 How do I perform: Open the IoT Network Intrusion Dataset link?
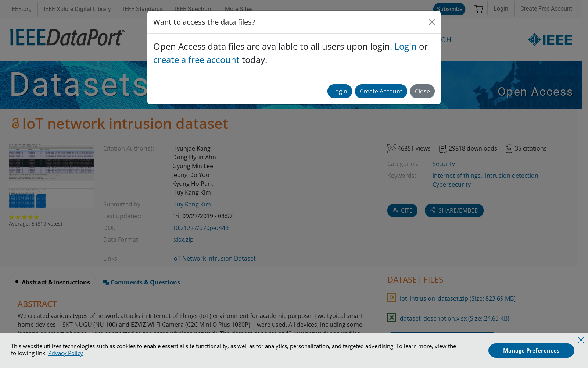click(x=214, y=259)
